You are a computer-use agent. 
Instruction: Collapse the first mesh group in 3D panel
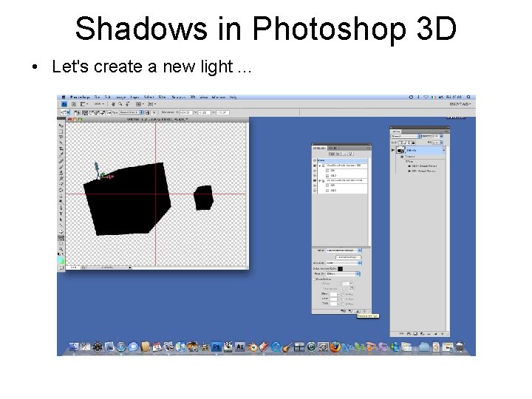coord(320,166)
